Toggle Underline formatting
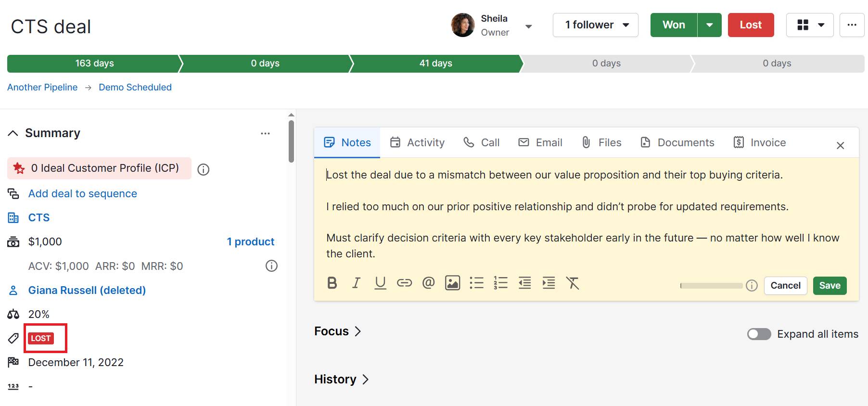The height and width of the screenshot is (406, 868). tap(380, 283)
